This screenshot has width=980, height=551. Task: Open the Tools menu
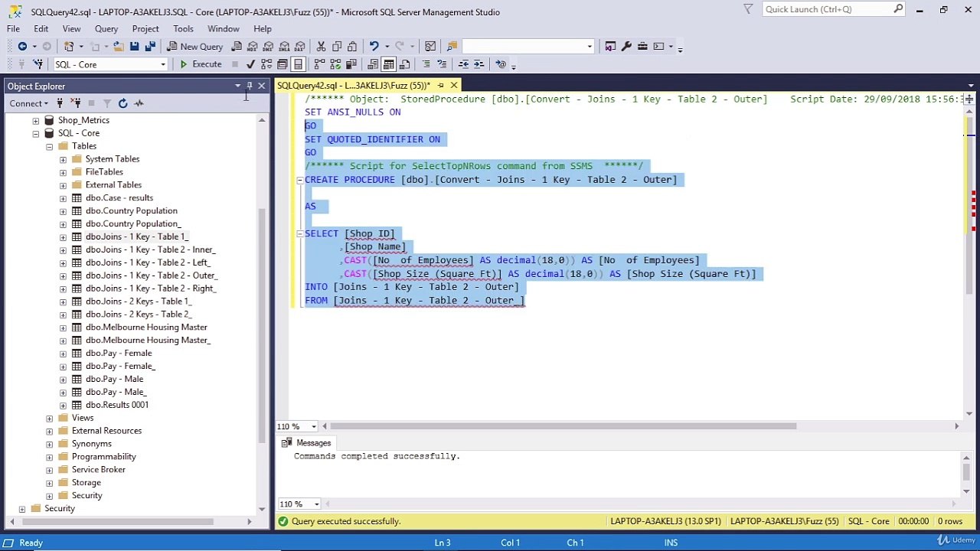pos(183,29)
